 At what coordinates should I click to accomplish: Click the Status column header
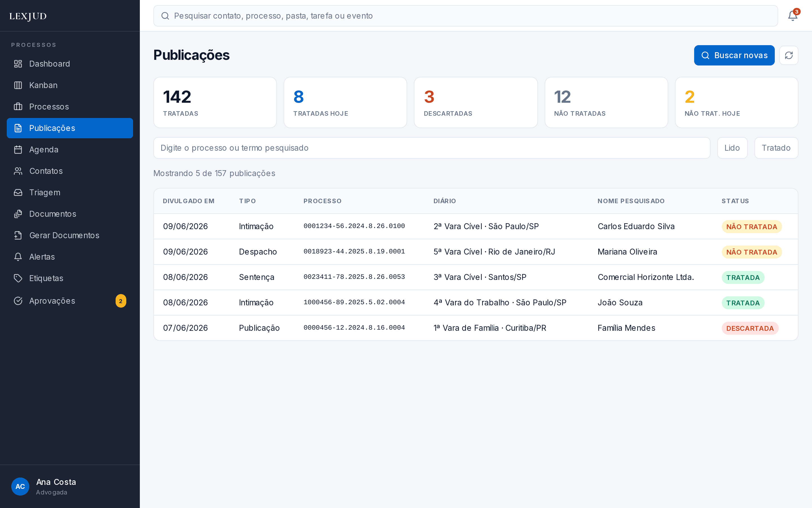tap(735, 201)
